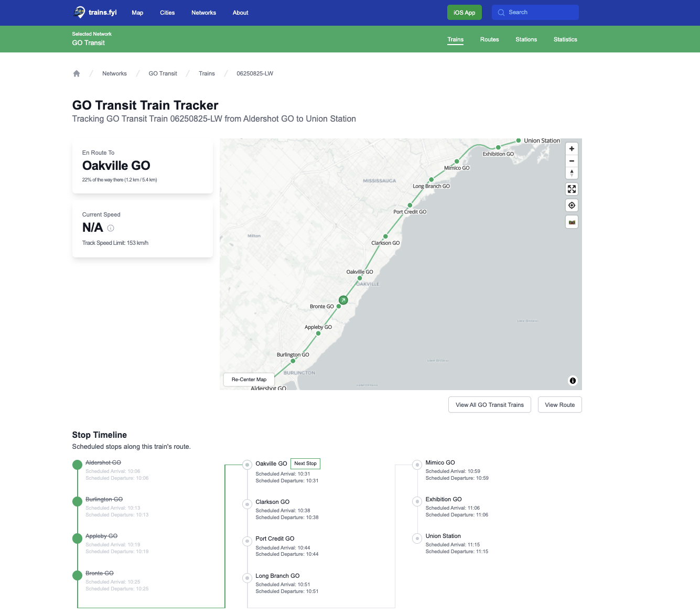Image resolution: width=700 pixels, height=614 pixels.
Task: Click View All GO Transit Trains
Action: 490,405
